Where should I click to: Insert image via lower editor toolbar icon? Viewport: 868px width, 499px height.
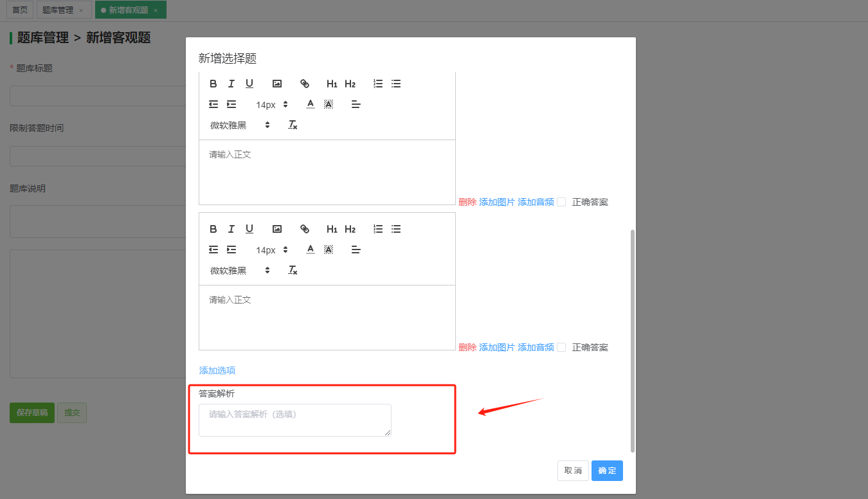click(x=277, y=229)
